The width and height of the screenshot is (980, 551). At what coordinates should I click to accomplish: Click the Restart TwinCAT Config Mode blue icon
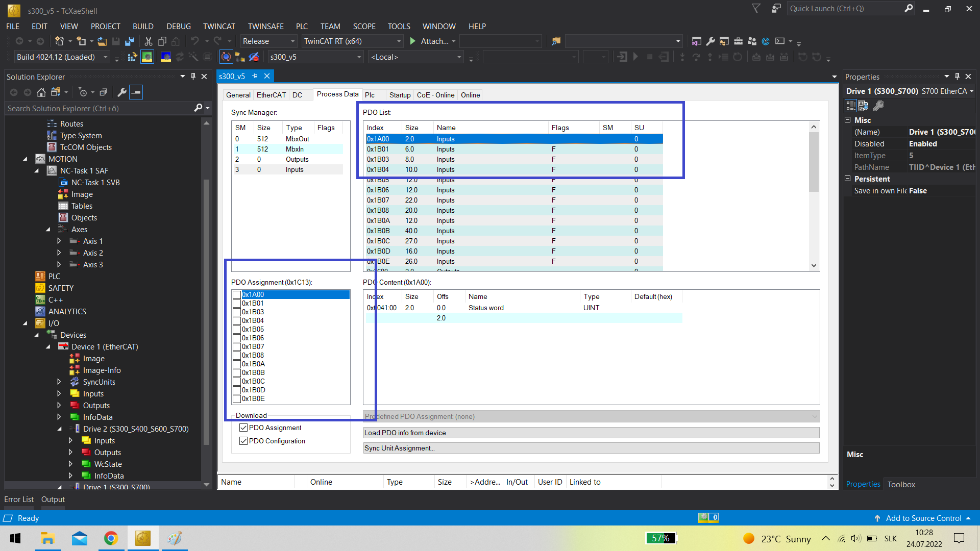165,57
